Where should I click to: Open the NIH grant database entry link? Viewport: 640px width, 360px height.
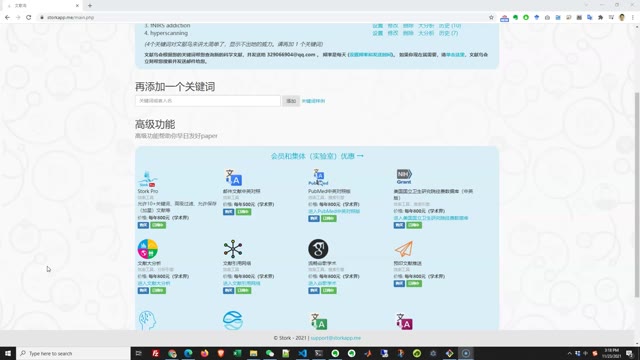click(x=431, y=218)
